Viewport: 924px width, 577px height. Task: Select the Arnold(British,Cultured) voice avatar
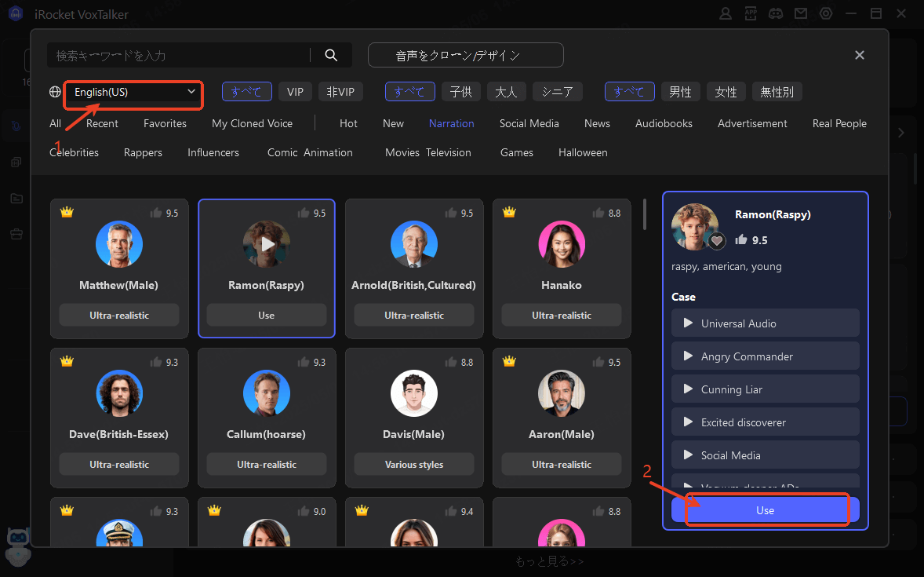click(414, 244)
